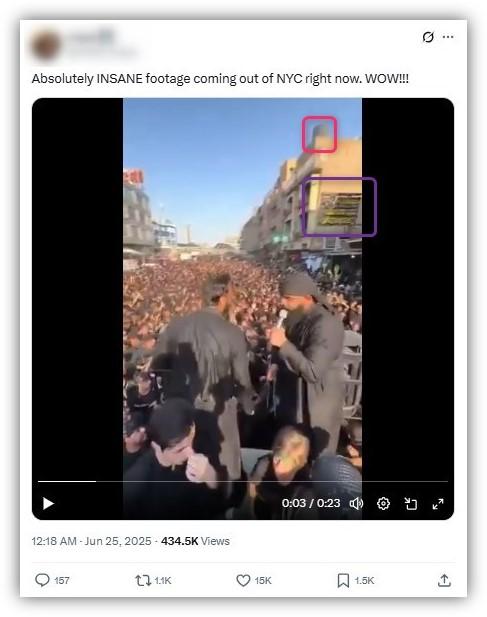Image resolution: width=487 pixels, height=617 pixels.
Task: Pop the video out with the picture-in-picture icon
Action: 411,503
